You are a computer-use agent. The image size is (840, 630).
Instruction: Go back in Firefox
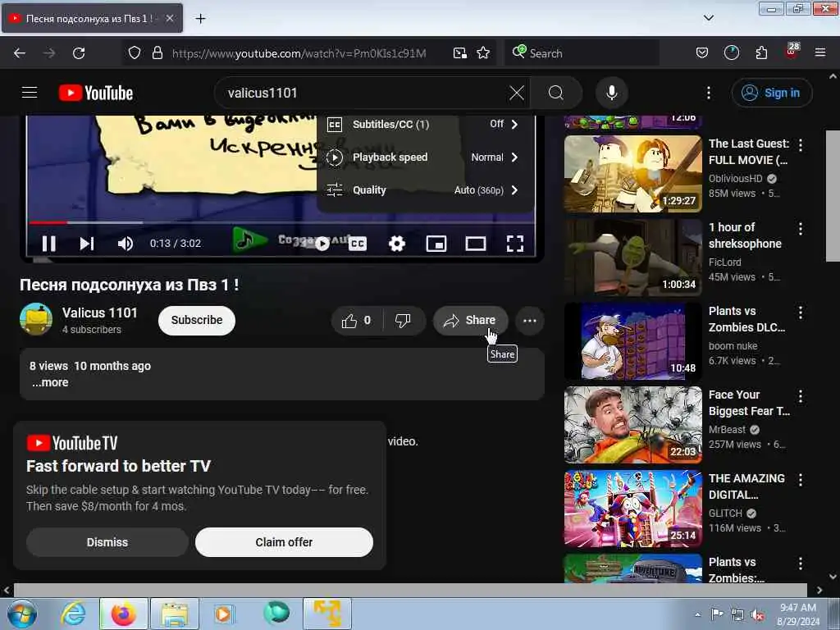20,53
